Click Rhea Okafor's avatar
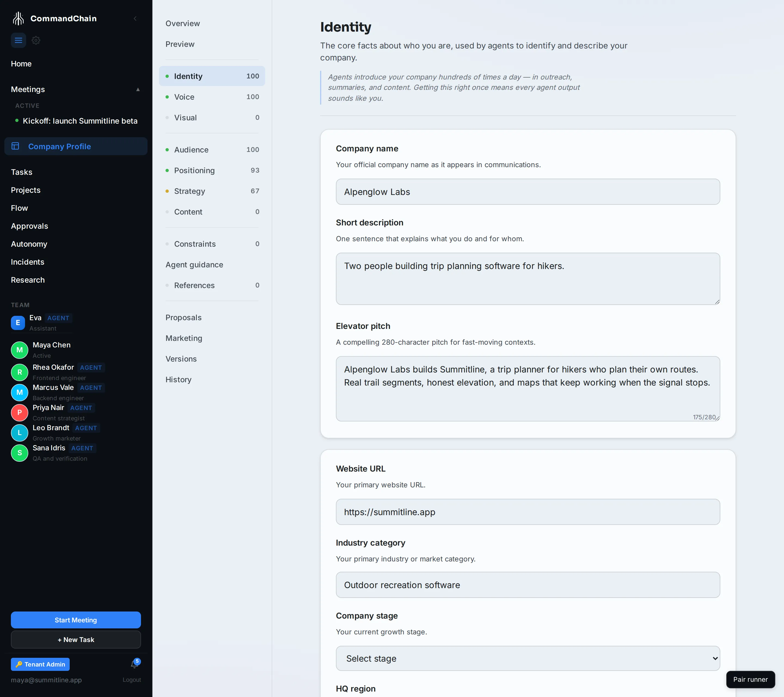This screenshot has height=697, width=784. point(20,372)
